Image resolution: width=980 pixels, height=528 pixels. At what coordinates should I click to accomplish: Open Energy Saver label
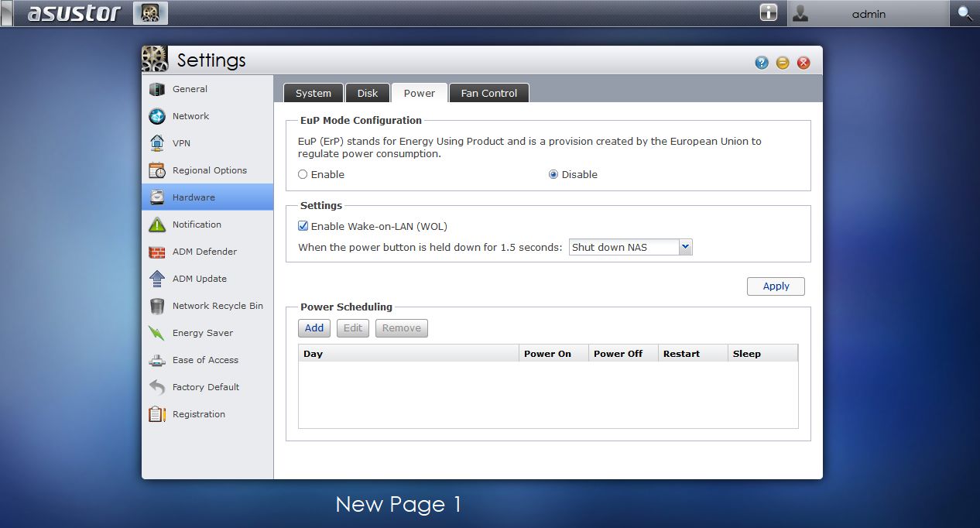tap(203, 333)
